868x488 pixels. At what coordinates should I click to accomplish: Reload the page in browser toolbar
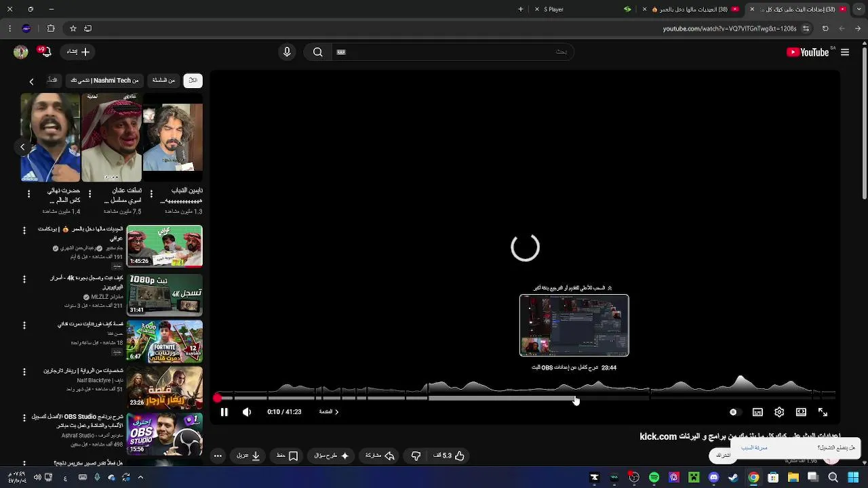(x=825, y=28)
